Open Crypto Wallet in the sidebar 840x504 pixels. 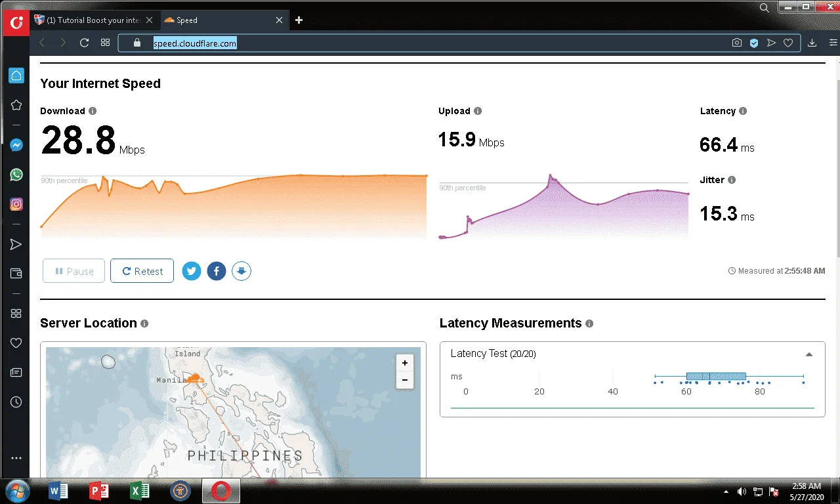[x=16, y=273]
